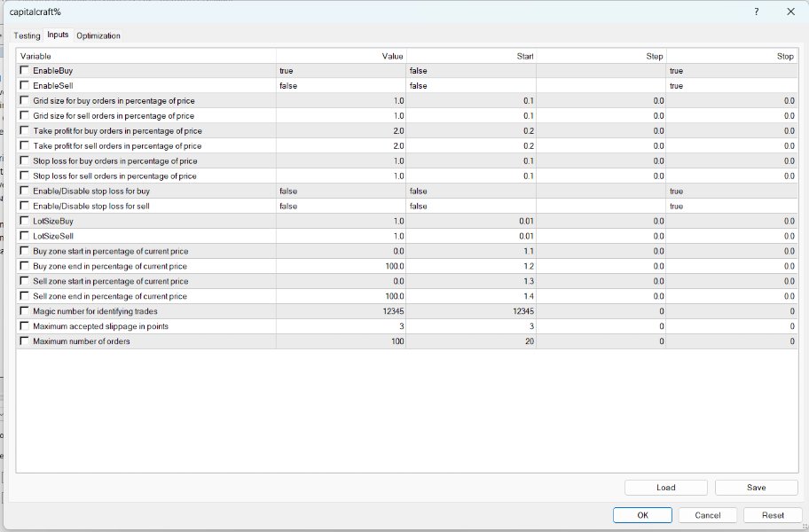
Task: Check Enable/Disable stop loss for buy box
Action: [x=24, y=191]
